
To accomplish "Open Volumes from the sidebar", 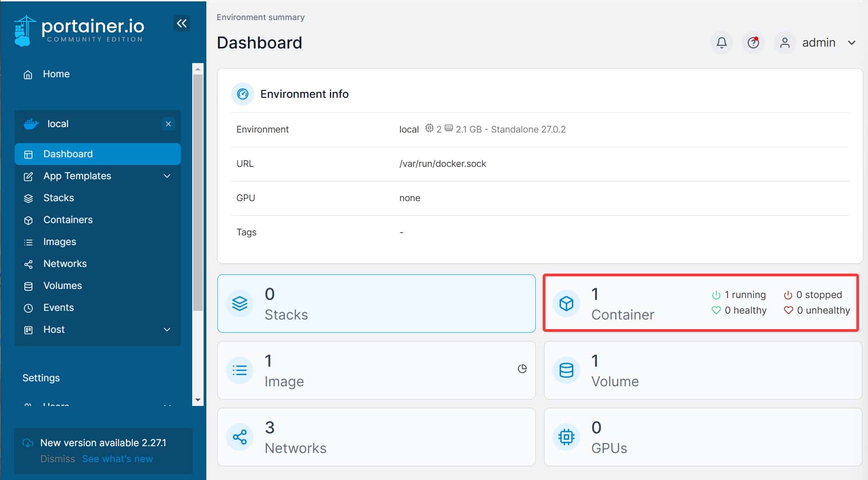I will [62, 286].
